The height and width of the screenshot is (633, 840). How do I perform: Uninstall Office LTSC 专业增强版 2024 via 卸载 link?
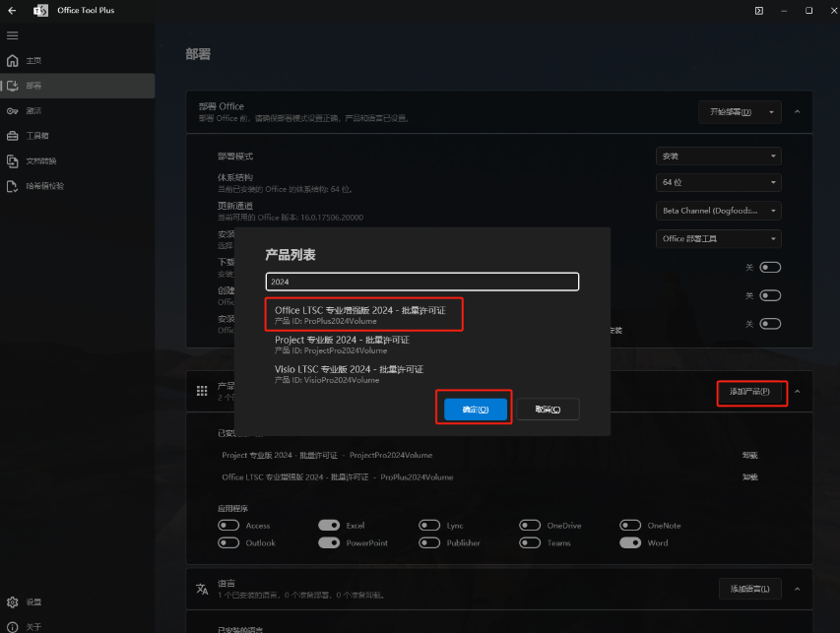pos(749,477)
